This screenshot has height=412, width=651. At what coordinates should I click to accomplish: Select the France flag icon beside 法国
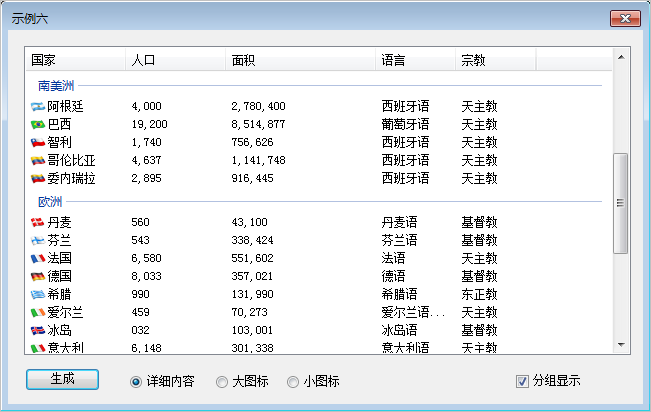pyautogui.click(x=38, y=258)
